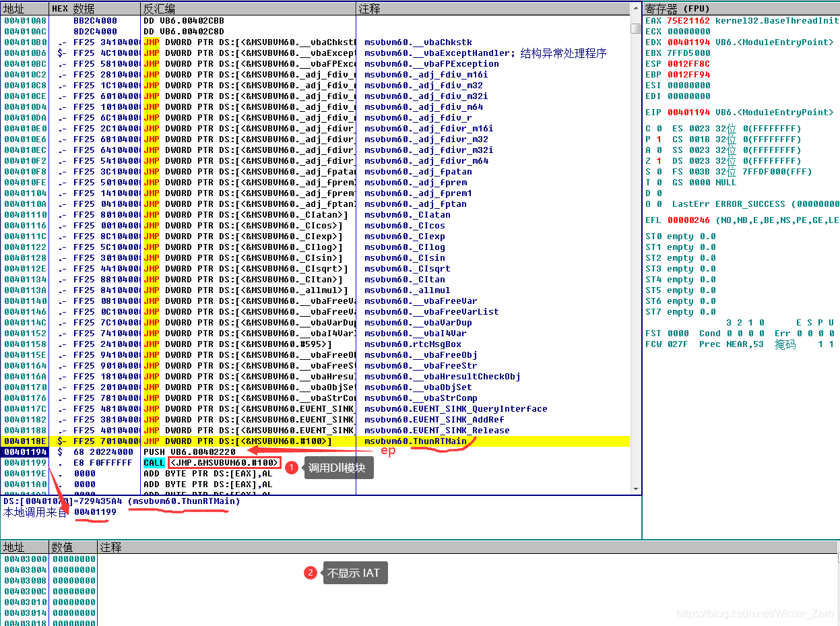Click the msvbvm60._CIsqrt comment
Viewport: 840px width, 626px height.
(x=408, y=269)
